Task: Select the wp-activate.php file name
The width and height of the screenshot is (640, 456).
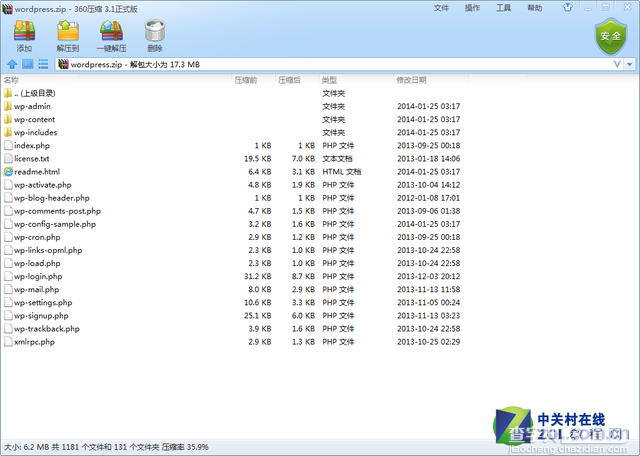Action: coord(43,185)
